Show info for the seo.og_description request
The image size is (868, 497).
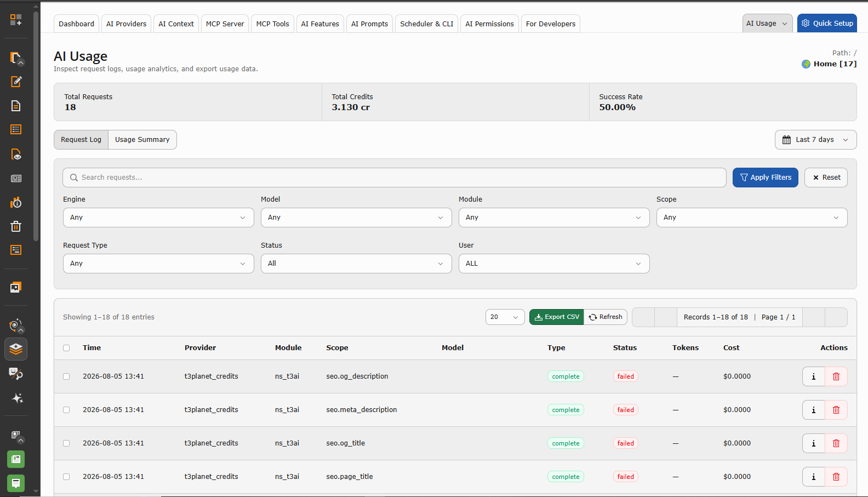pos(813,376)
